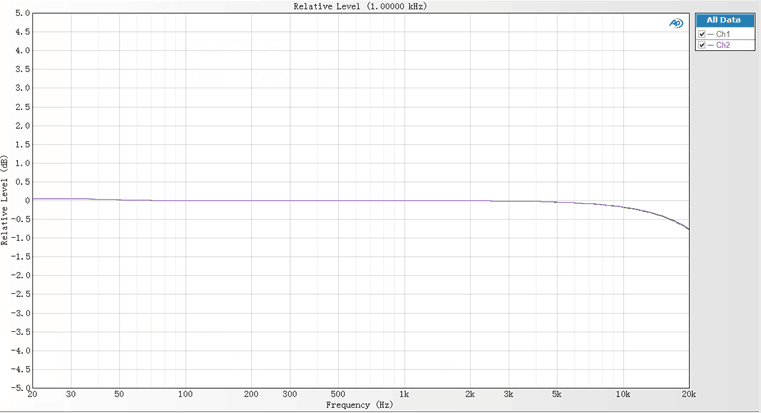761x413 pixels.
Task: Click the 0 dB tick on level axis
Action: pos(27,200)
